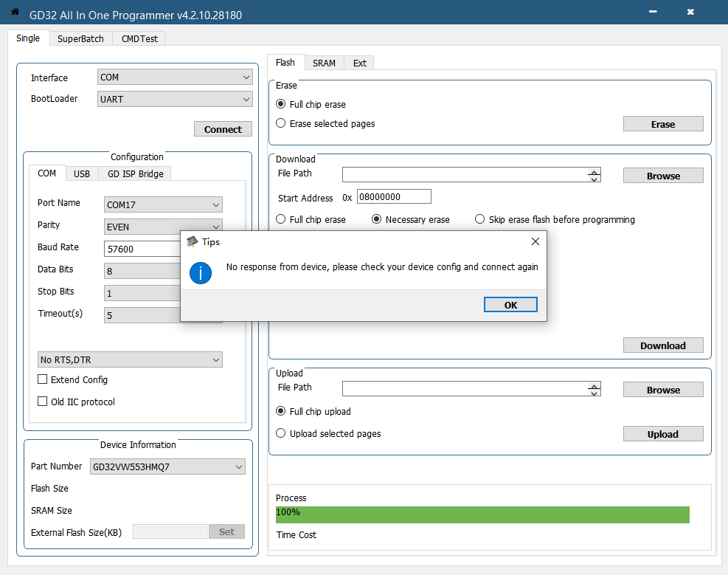Select the Full chip upload option
The height and width of the screenshot is (575, 728).
pos(280,411)
